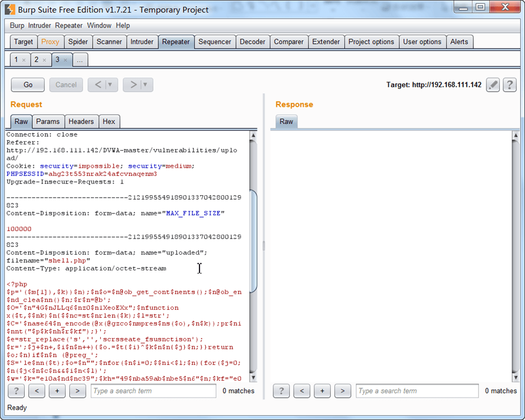Screen dimensions: 525x420
Task: Select Repeater request tab 3
Action: point(57,60)
